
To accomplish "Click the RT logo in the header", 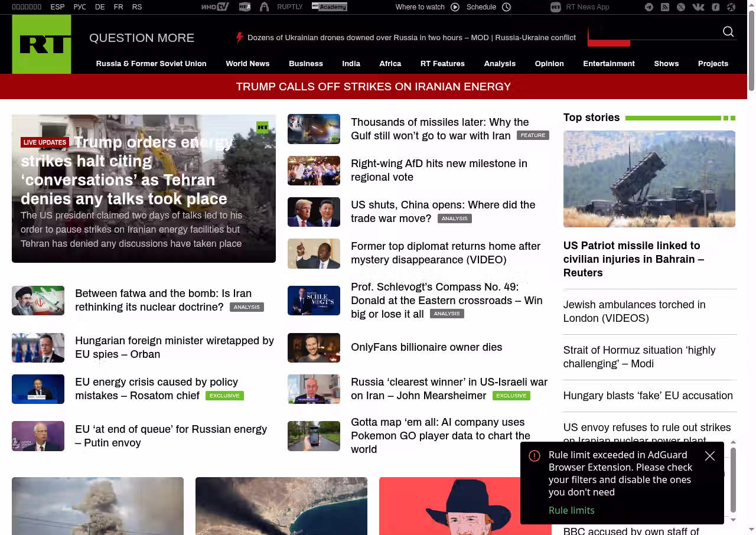I will pos(41,44).
